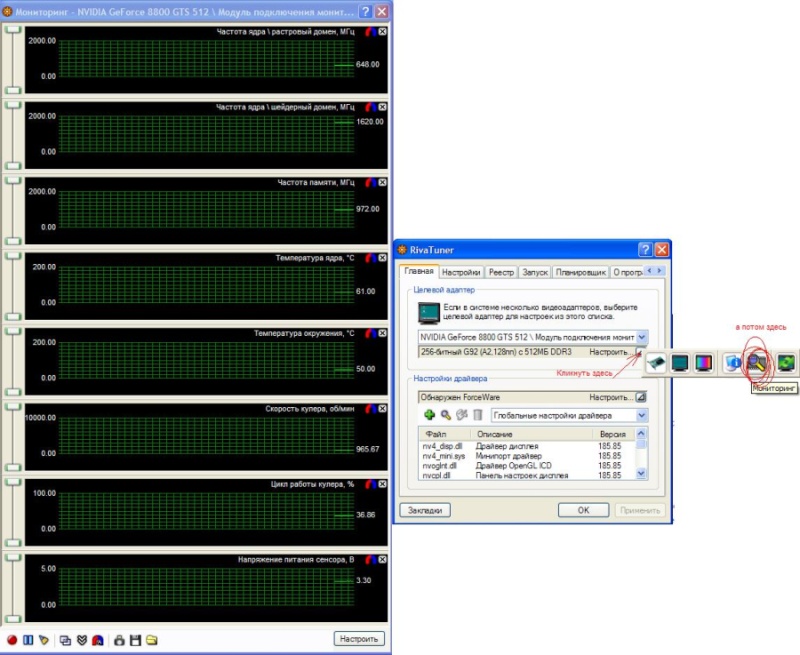This screenshot has width=800, height=655.
Task: Expand Настроить arrow next to 256-битный G92
Action: point(641,352)
